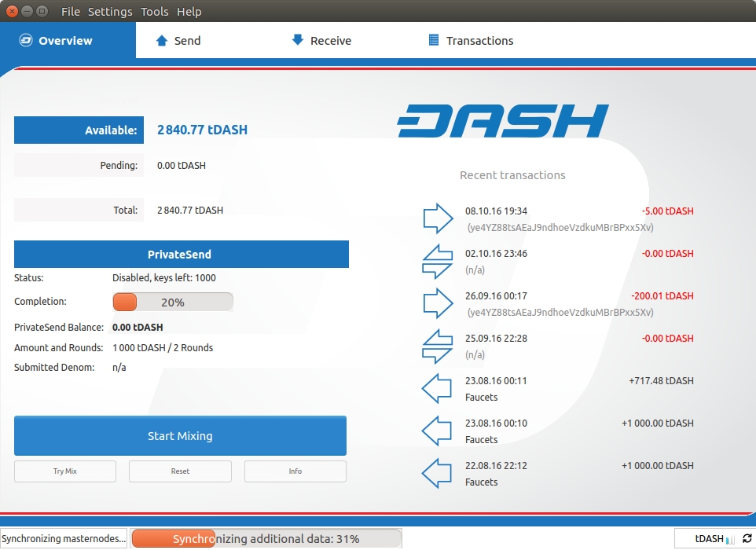756x550 pixels.
Task: Click the -5.00 tDASH amount
Action: pyautogui.click(x=667, y=211)
